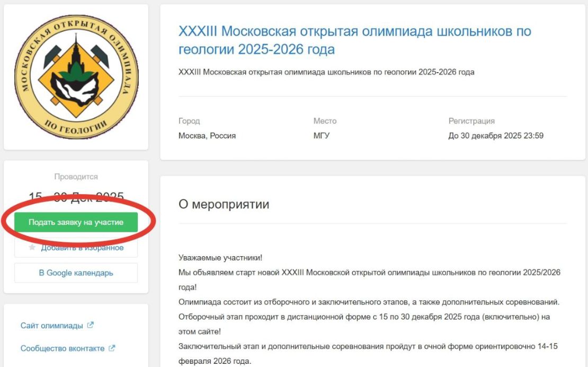
Task: Click the Регистрация field label
Action: 471,121
